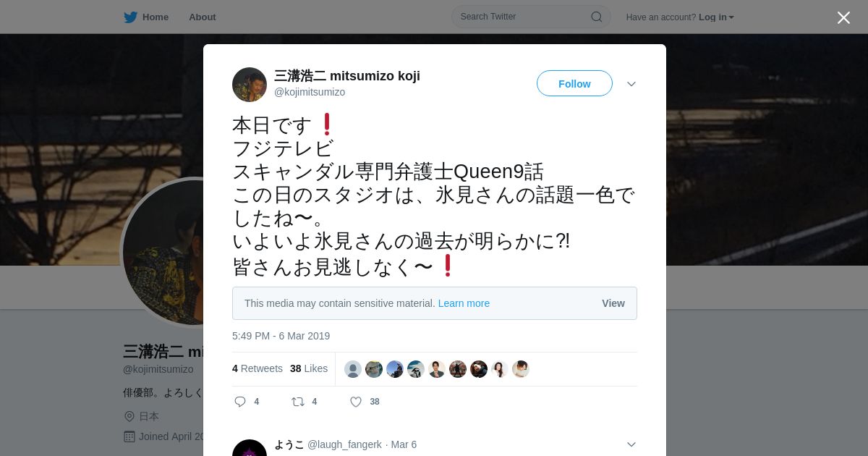View the hidden sensitive media
Image resolution: width=868 pixels, height=456 pixels.
[x=613, y=303]
